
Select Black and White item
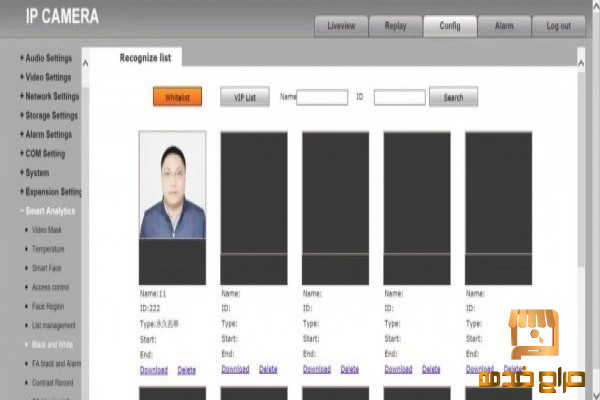pos(52,344)
